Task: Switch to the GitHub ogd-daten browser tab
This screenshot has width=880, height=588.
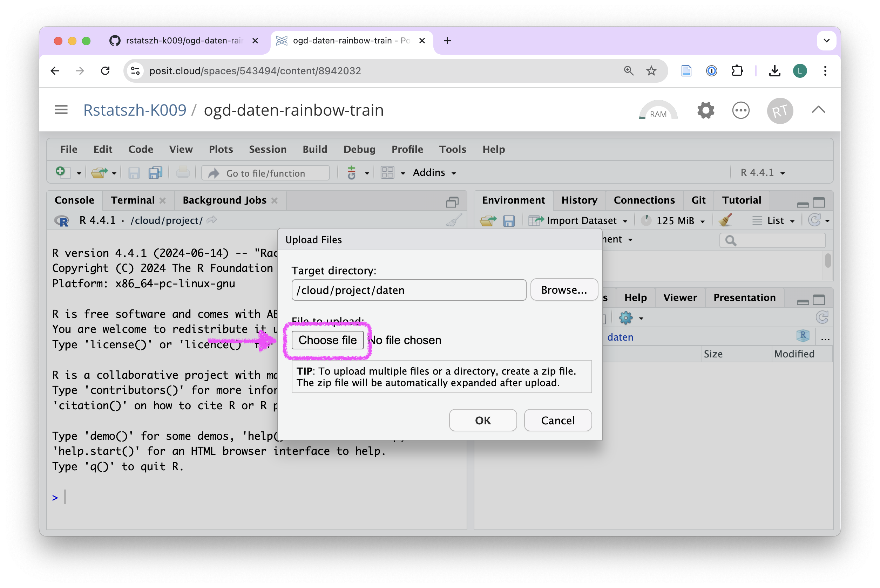Action: pos(184,41)
